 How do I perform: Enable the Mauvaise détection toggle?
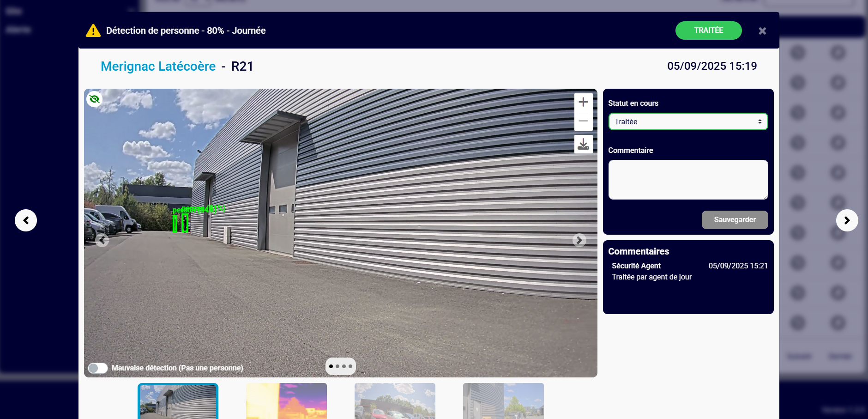pos(98,368)
